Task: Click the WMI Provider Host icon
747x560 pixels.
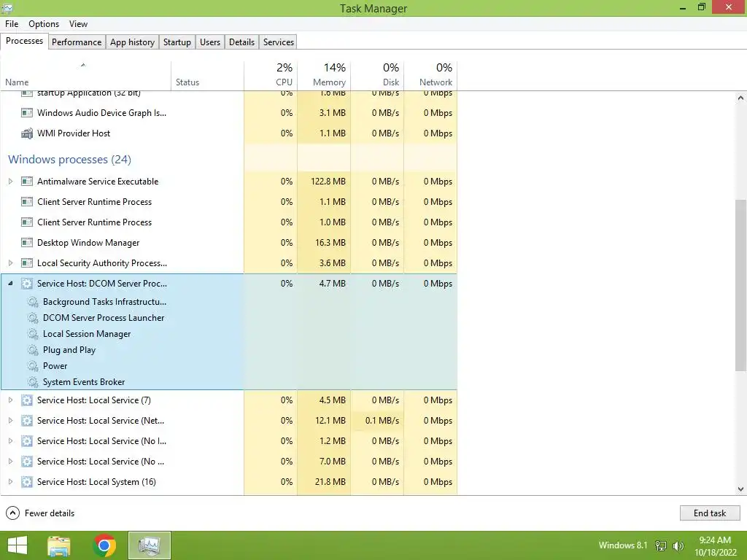Action: point(27,133)
